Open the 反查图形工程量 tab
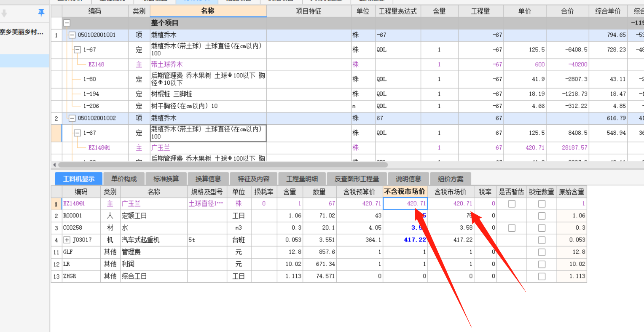Image resolution: width=644 pixels, height=332 pixels. [x=357, y=179]
